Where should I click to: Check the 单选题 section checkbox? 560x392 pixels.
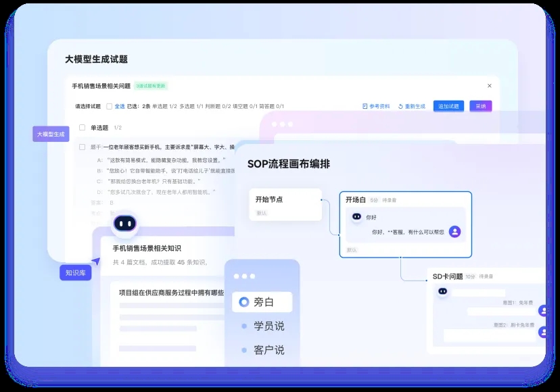[x=82, y=127]
